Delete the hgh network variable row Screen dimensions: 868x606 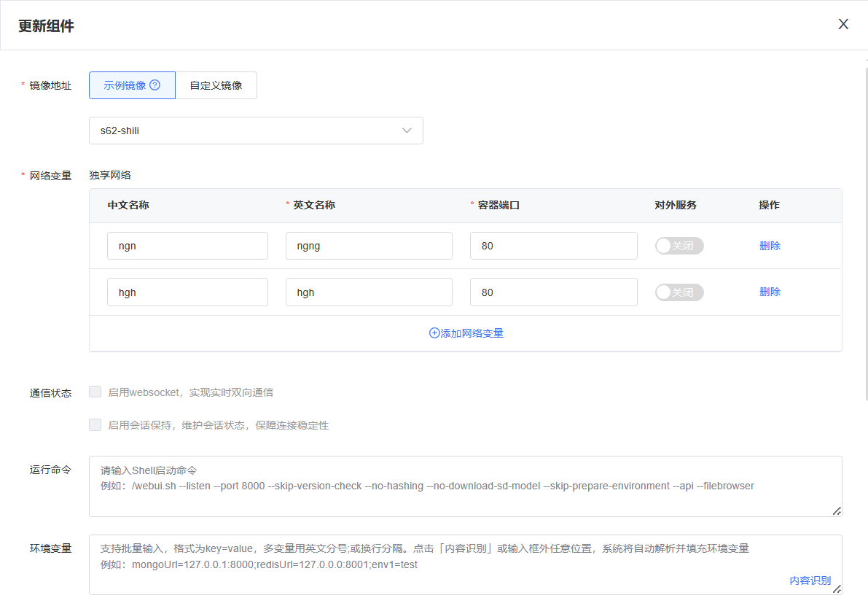pos(770,292)
